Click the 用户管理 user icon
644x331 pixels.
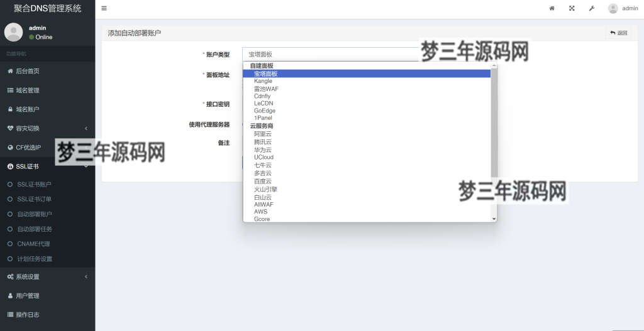10,296
